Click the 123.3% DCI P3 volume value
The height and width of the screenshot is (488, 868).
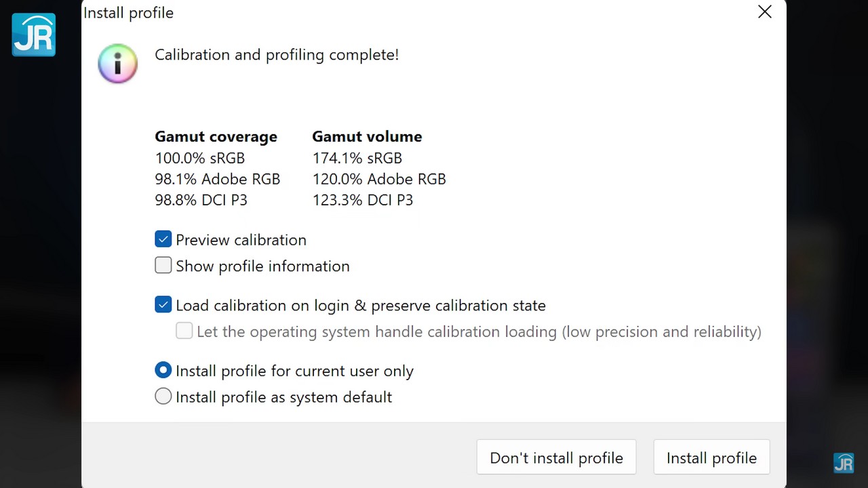pos(362,200)
